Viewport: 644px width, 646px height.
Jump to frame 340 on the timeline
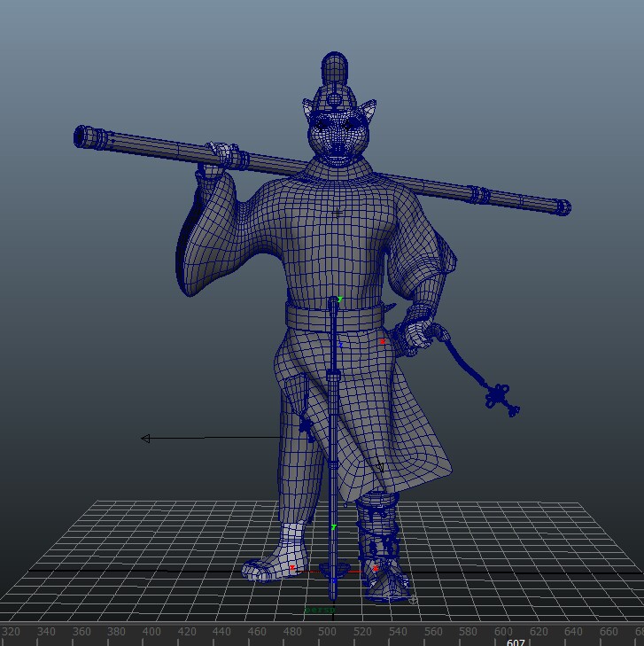pyautogui.click(x=46, y=632)
